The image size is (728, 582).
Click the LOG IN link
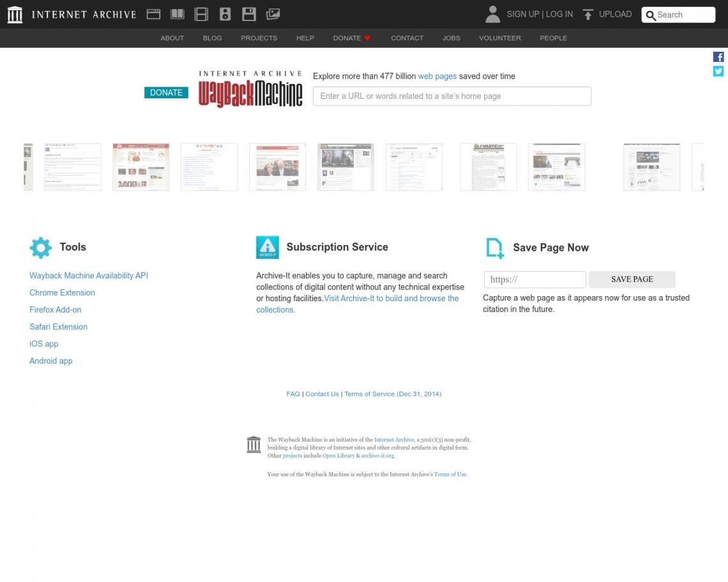point(559,15)
